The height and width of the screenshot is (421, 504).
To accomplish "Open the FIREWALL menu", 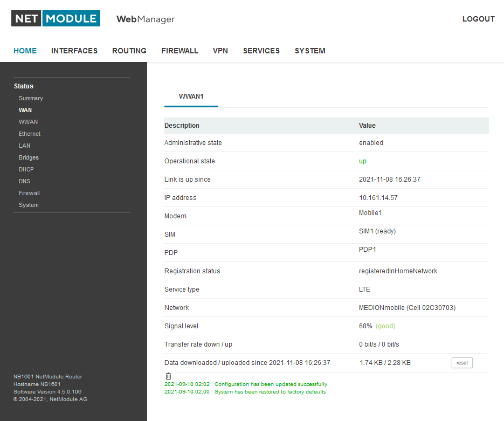I will (x=179, y=50).
